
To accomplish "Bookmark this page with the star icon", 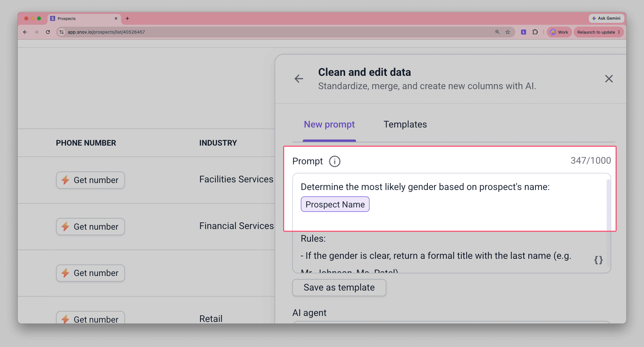I will click(508, 32).
